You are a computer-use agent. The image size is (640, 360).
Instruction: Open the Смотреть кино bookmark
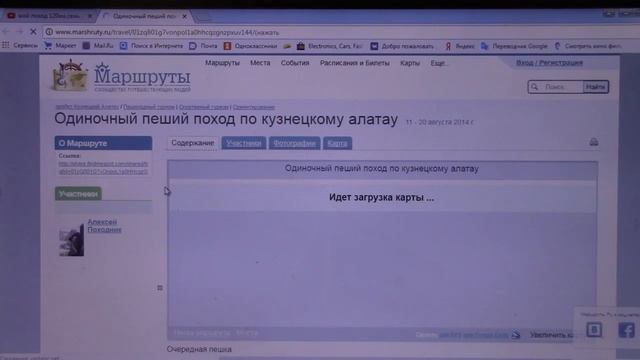[588, 46]
